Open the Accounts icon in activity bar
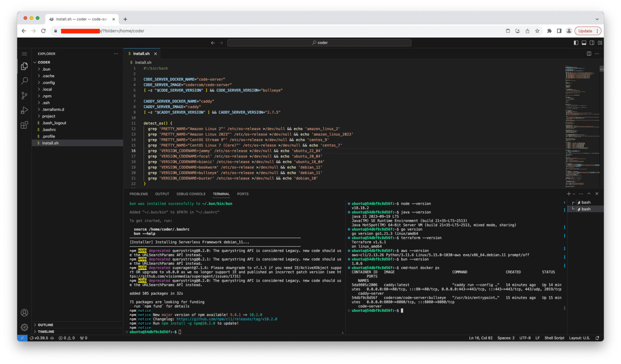Screen dimensions: 621x364 tap(24, 313)
